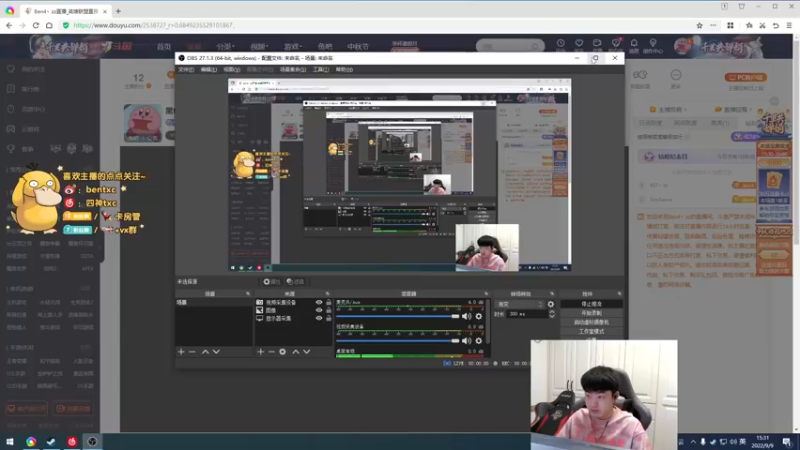This screenshot has height=450, width=800.
Task: Open the OBS Tools menu
Action: [320, 69]
